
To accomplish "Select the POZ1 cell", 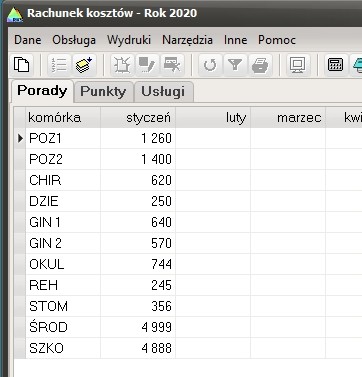I will click(63, 138).
